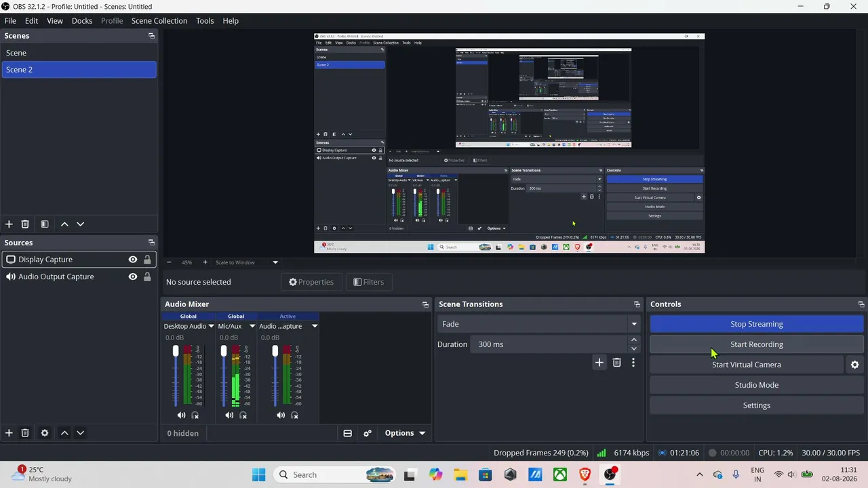Click Stop Streaming button
This screenshot has height=488, width=868.
757,324
